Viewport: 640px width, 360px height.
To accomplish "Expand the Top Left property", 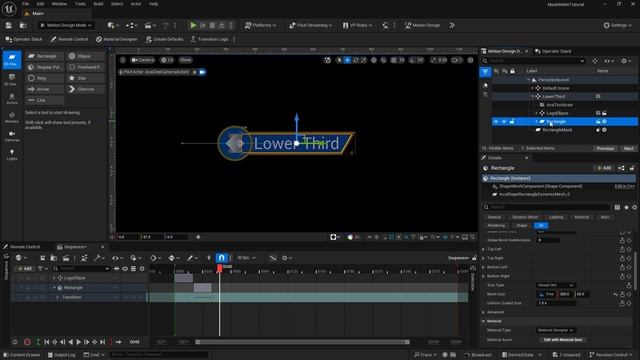I will 484,249.
